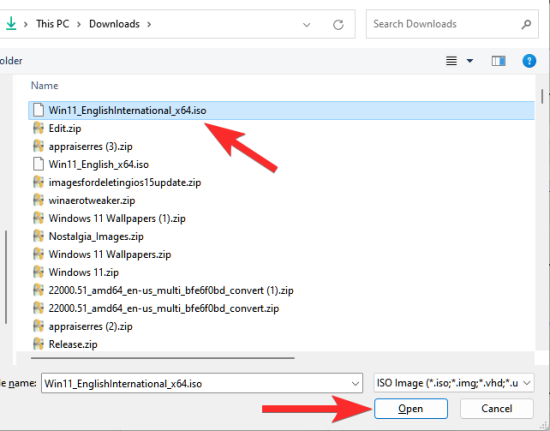Select the Edit.zip file name
The width and height of the screenshot is (550, 431).
point(65,128)
